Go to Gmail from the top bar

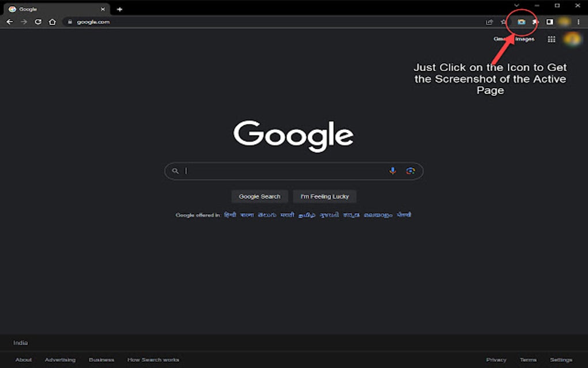499,39
